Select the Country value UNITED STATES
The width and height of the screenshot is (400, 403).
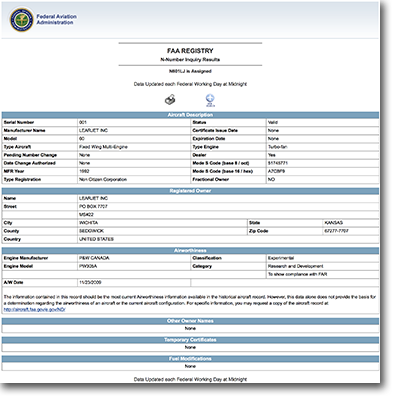click(x=96, y=239)
